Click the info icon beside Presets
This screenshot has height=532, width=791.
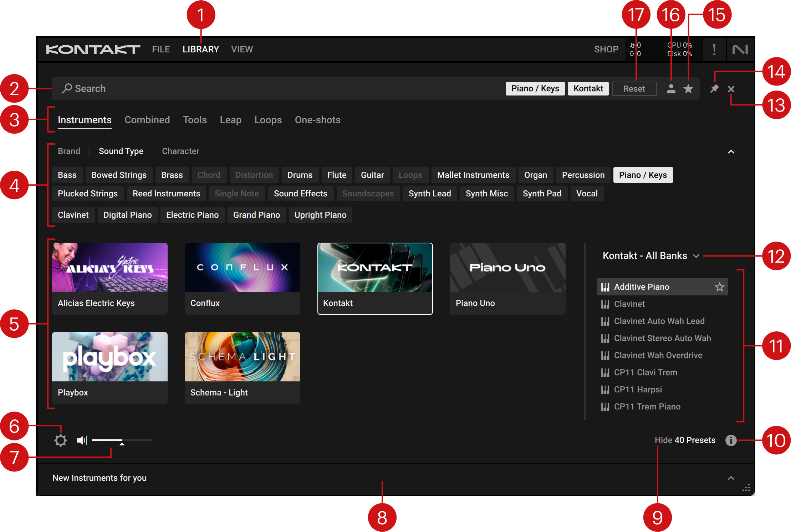pyautogui.click(x=731, y=440)
